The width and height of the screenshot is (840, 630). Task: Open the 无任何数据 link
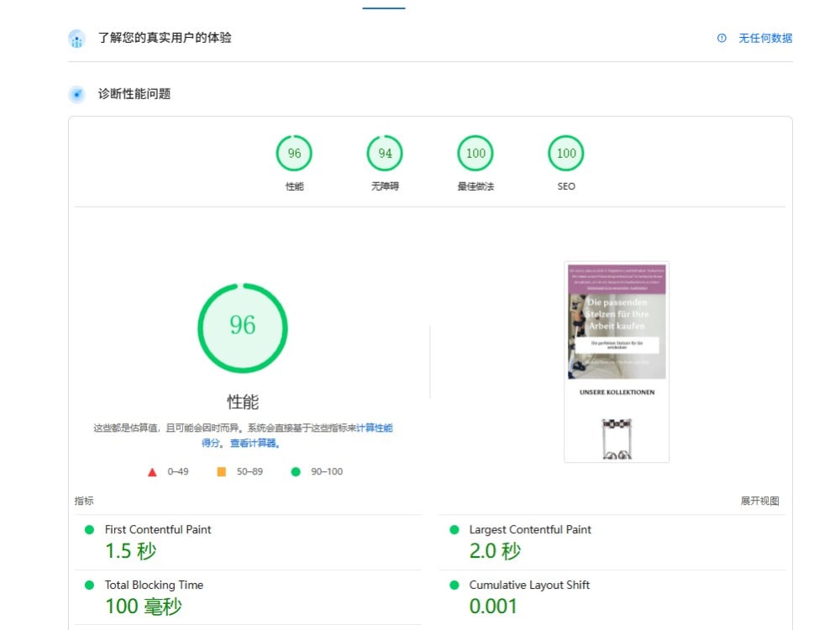[765, 38]
